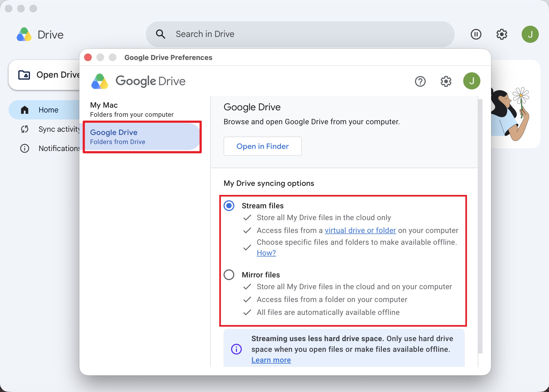Viewport: 549px width, 392px height.
Task: Click the pause syncing icon in Drive window
Action: point(476,34)
